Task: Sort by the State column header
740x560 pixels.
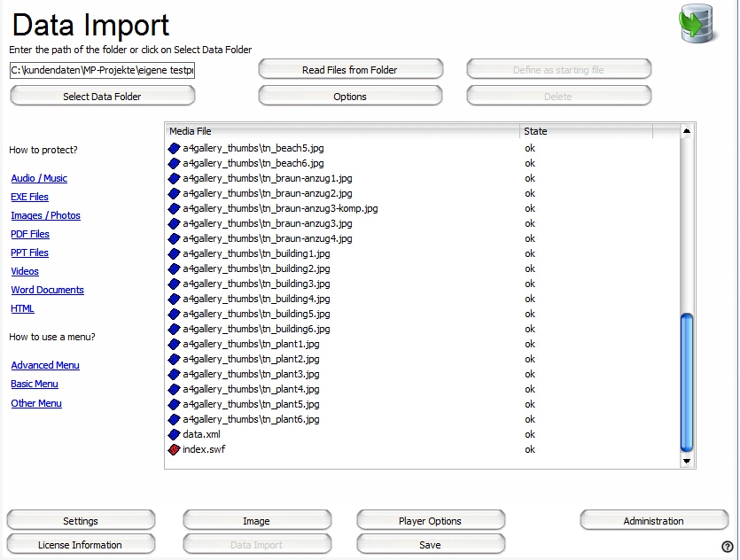Action: click(585, 131)
